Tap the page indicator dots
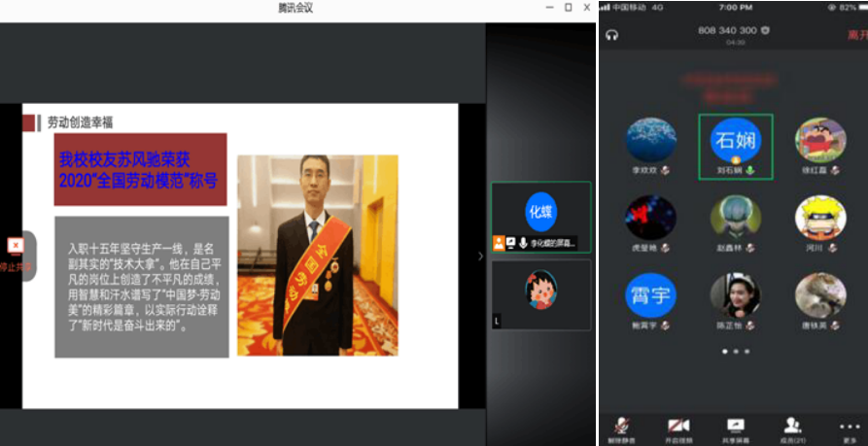Viewport: 868px width, 446px height. [x=735, y=351]
